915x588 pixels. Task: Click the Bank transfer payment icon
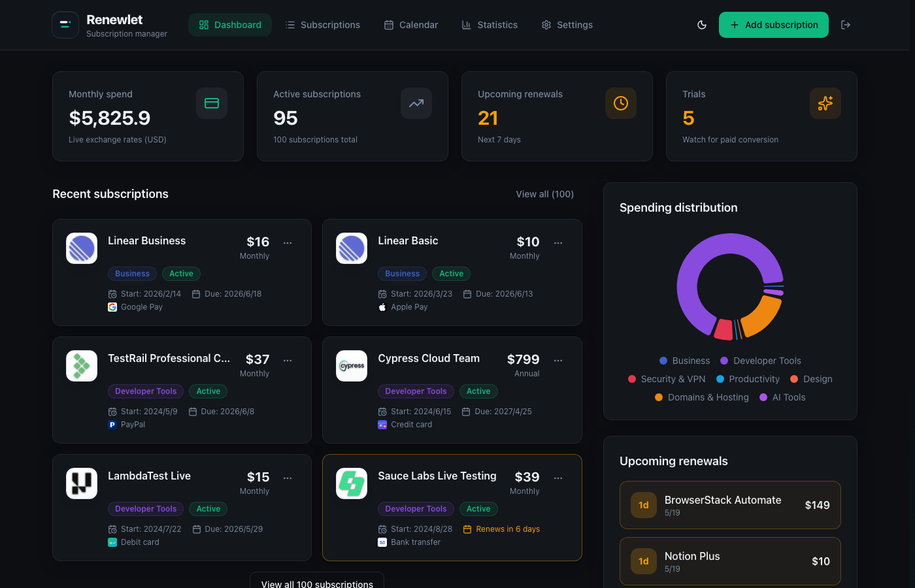click(382, 542)
